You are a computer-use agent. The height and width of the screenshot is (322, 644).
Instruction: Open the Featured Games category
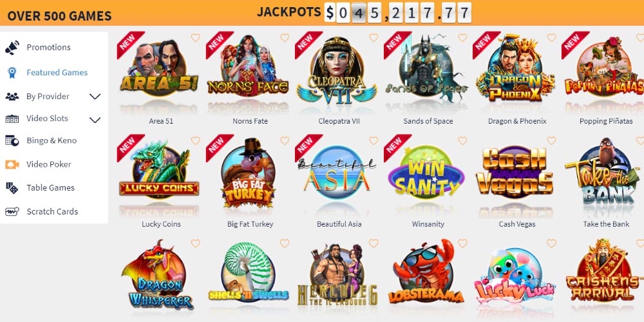[x=57, y=73]
